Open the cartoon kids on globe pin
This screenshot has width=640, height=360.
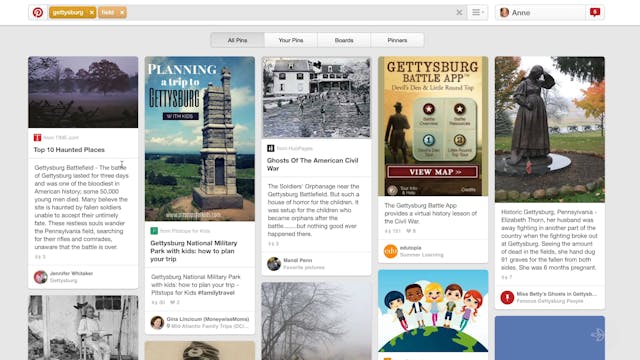click(x=433, y=311)
